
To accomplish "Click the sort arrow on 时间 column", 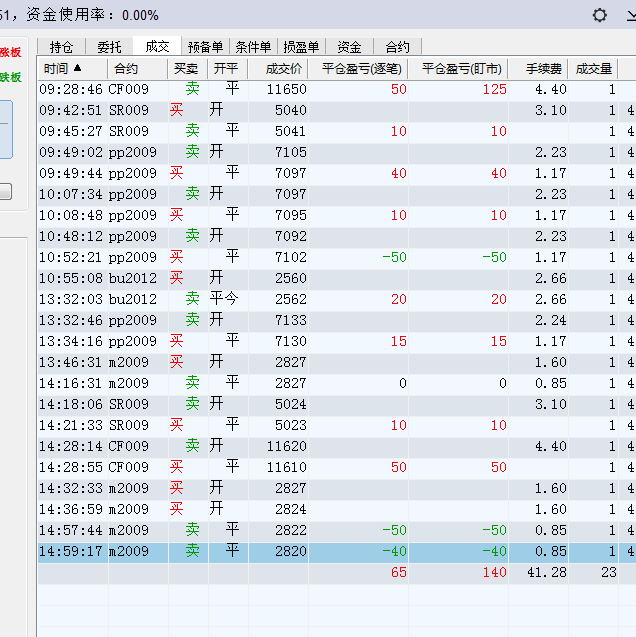I will click(x=78, y=69).
